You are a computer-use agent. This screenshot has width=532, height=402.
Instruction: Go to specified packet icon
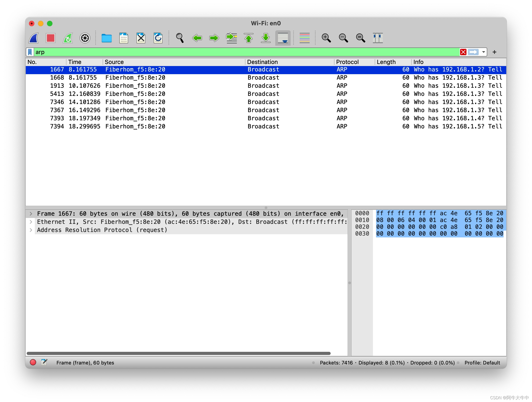coord(231,38)
